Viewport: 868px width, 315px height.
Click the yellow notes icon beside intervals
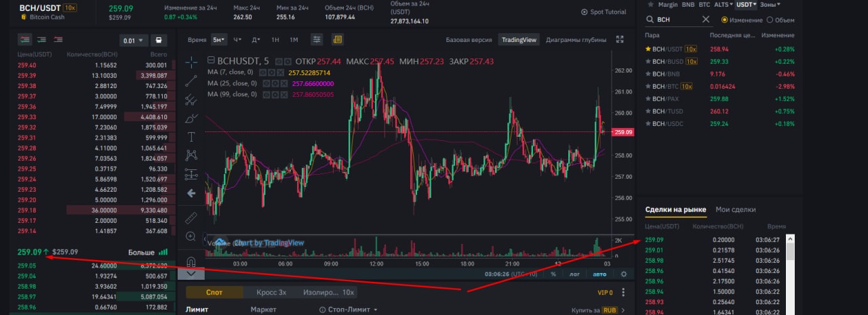[338, 39]
